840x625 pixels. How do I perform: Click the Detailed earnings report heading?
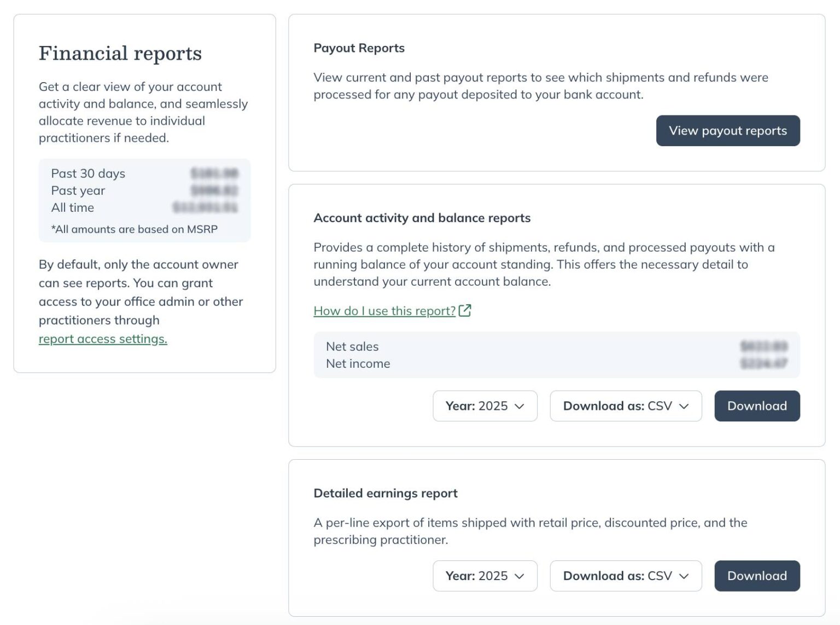(x=386, y=493)
